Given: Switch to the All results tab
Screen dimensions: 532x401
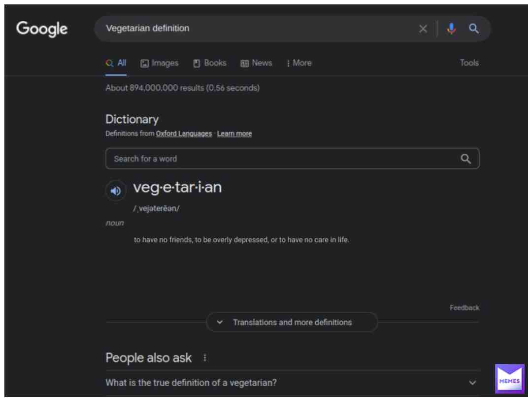Looking at the screenshot, I should tap(116, 63).
